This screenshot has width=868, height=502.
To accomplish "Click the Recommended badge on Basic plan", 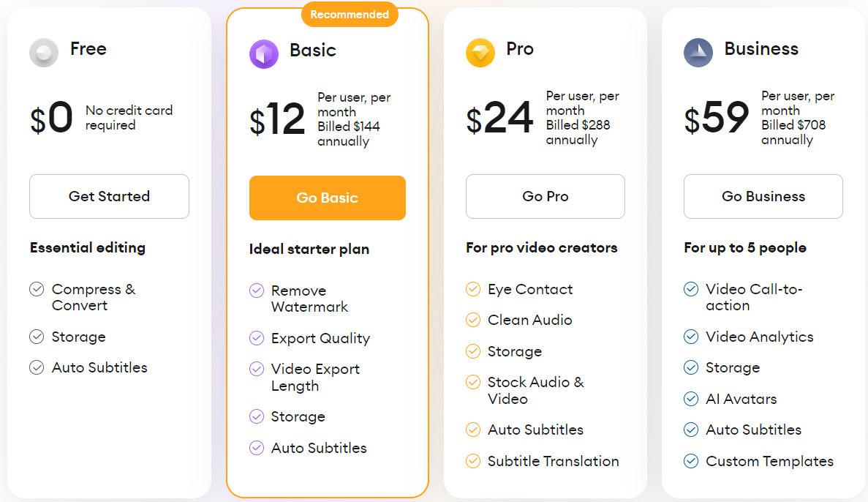I will click(x=350, y=15).
